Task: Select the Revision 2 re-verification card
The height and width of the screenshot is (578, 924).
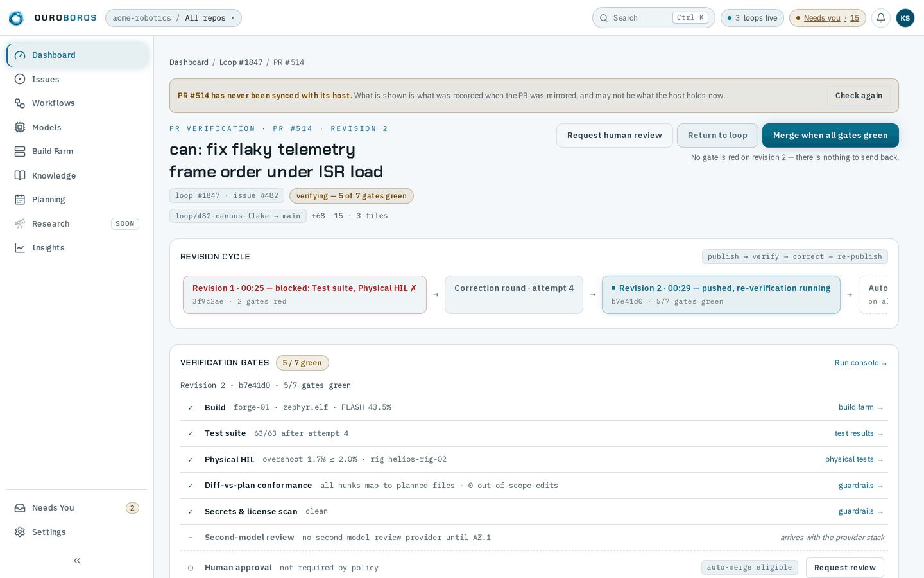Action: point(721,295)
